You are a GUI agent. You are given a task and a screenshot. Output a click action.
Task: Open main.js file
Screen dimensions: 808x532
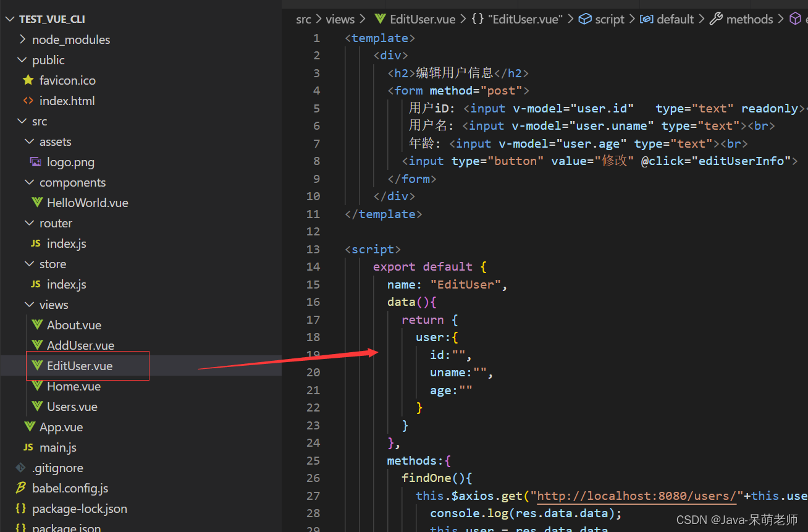tap(58, 447)
